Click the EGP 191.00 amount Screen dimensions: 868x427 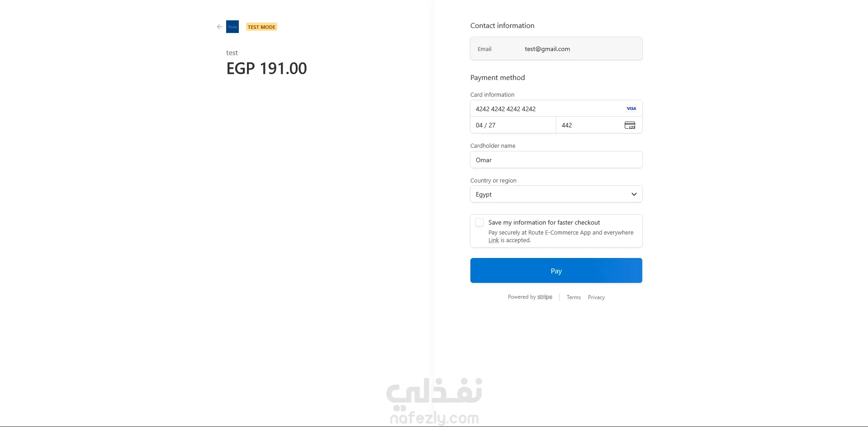coord(266,69)
